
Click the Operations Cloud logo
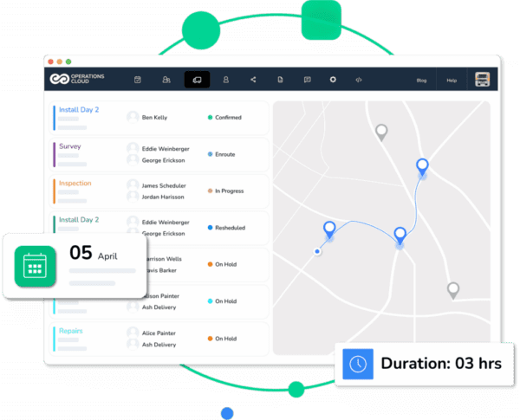coord(76,80)
